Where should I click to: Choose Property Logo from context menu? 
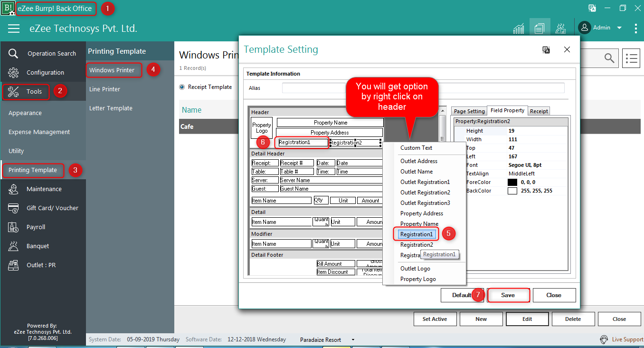click(x=418, y=279)
